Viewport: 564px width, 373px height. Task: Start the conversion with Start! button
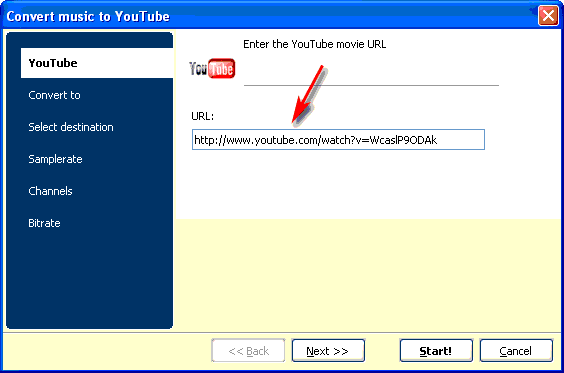pyautogui.click(x=436, y=351)
